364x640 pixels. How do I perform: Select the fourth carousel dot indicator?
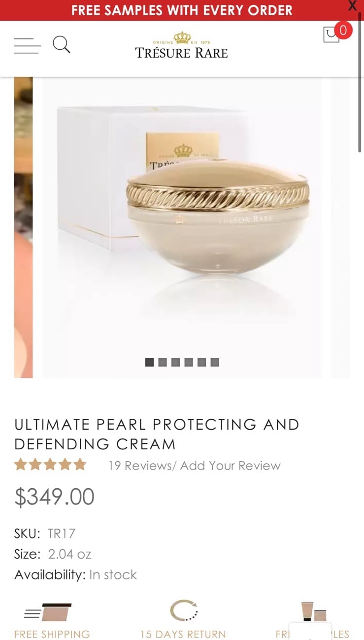click(189, 362)
